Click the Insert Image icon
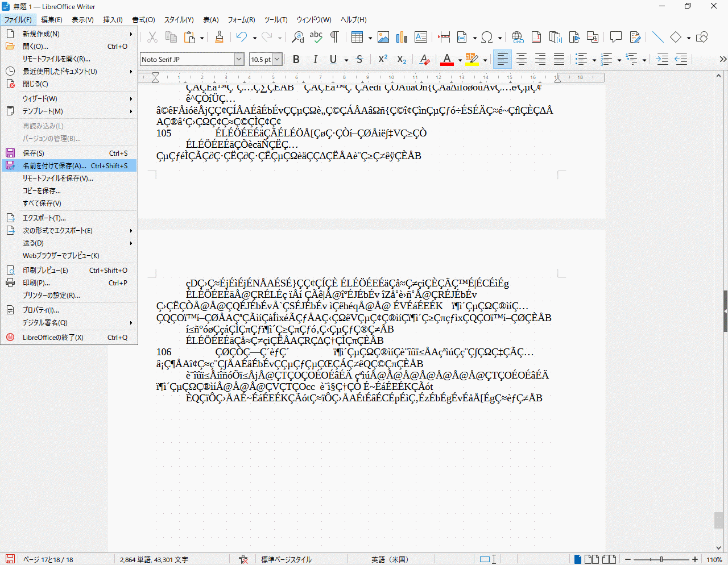 click(383, 38)
